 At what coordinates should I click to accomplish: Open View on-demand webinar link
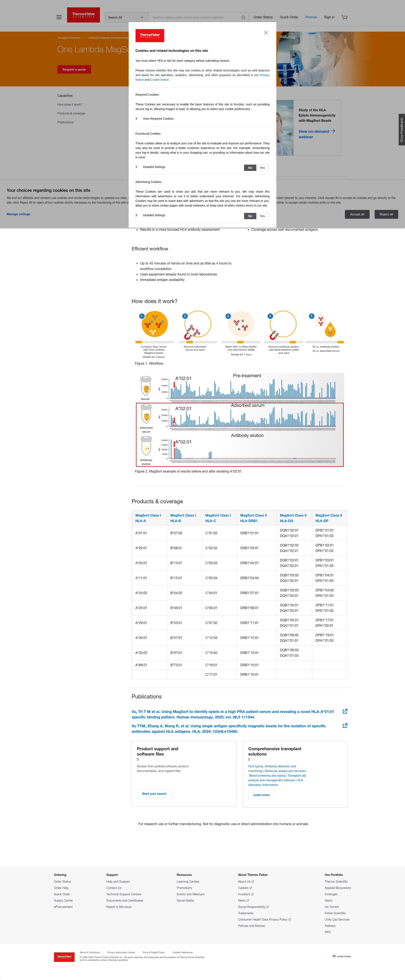314,134
